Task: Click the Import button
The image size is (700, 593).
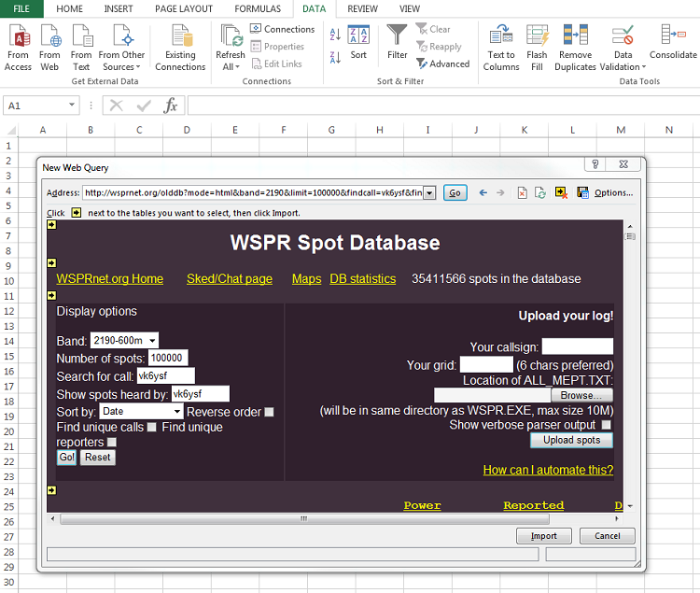Action: (x=544, y=536)
